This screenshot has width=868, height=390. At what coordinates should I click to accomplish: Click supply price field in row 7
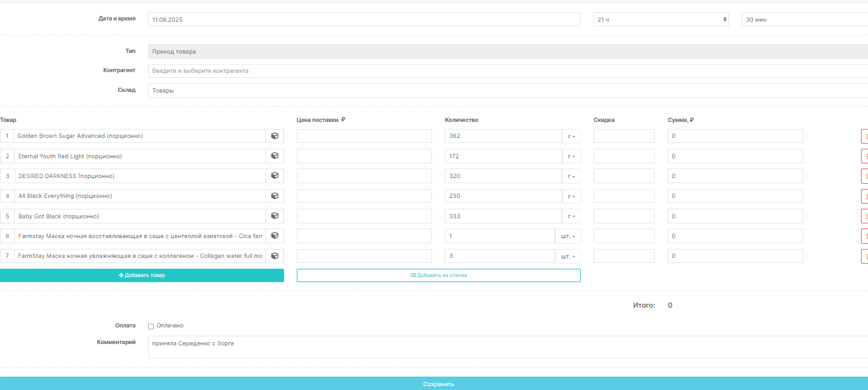364,256
